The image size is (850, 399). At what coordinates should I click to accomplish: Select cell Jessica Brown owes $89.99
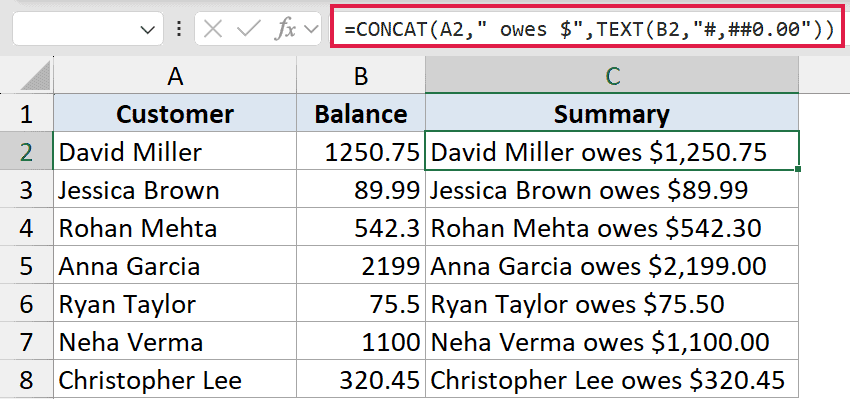(612, 190)
